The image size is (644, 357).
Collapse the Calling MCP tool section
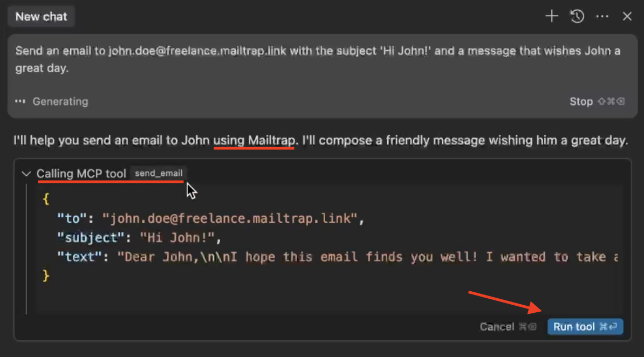[x=25, y=174]
